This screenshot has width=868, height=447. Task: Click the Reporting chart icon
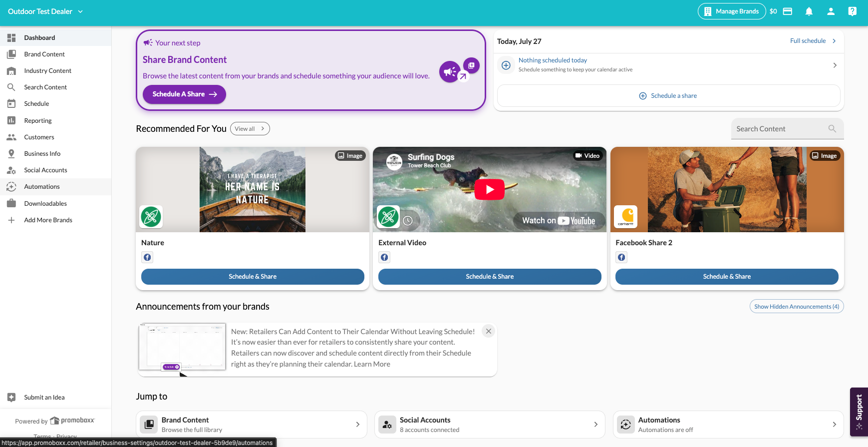[x=11, y=120]
